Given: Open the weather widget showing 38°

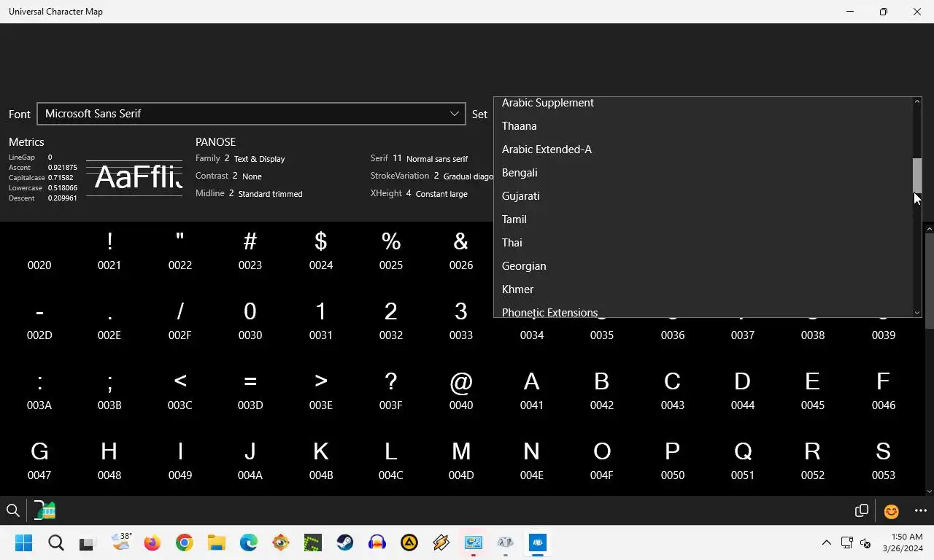Looking at the screenshot, I should tap(121, 541).
